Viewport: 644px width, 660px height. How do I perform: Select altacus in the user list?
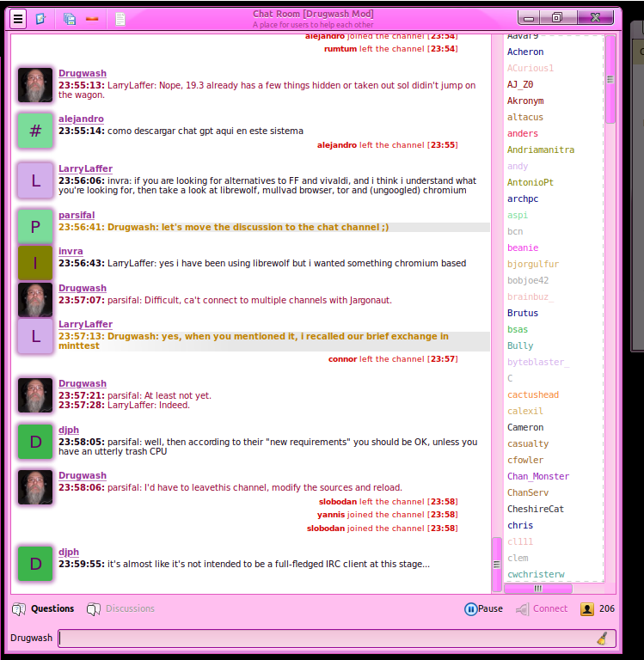click(x=524, y=117)
